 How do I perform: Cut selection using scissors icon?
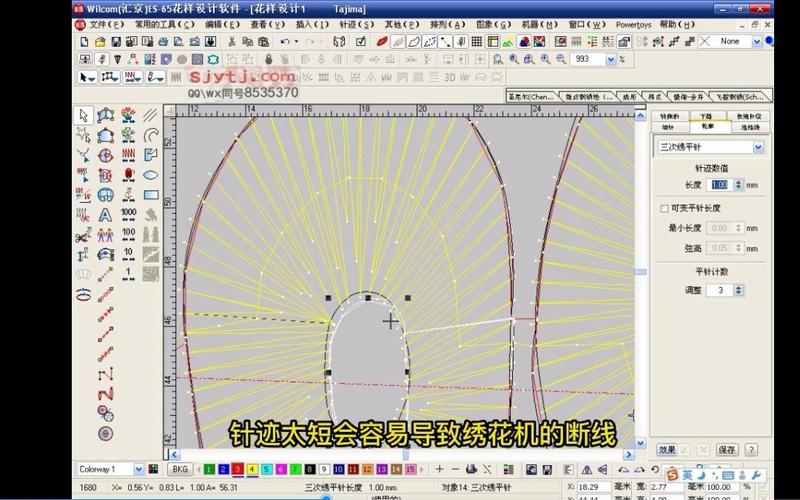click(232, 42)
